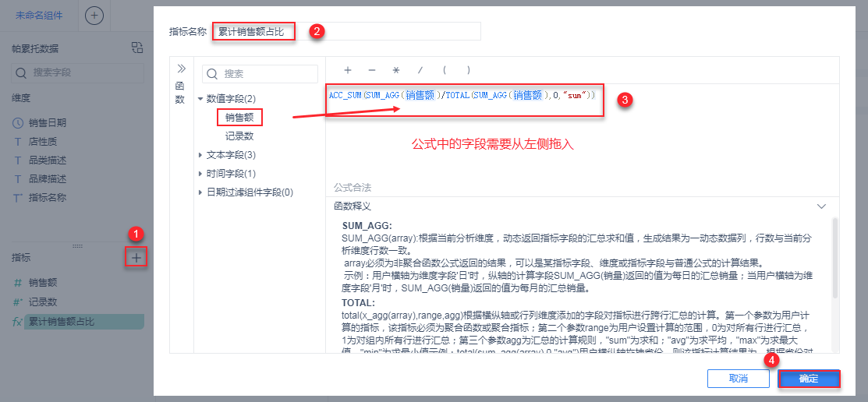Insert the left parenthesis operator
868x402 pixels.
click(x=444, y=70)
